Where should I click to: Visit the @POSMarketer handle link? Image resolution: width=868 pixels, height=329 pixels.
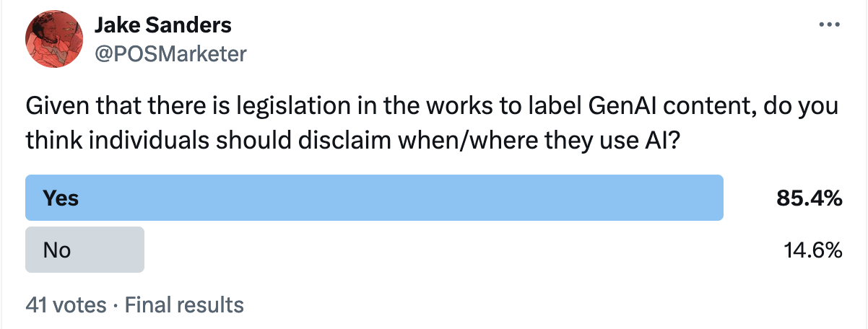pyautogui.click(x=171, y=54)
